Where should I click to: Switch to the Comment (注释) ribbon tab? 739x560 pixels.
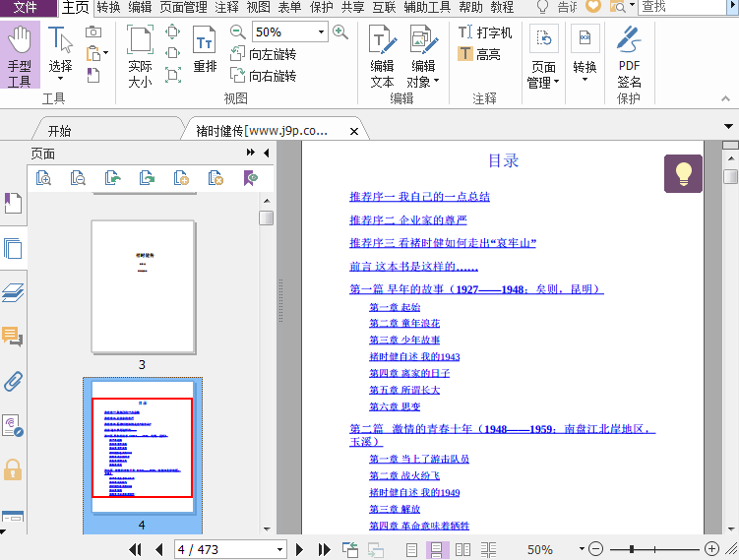coord(226,7)
